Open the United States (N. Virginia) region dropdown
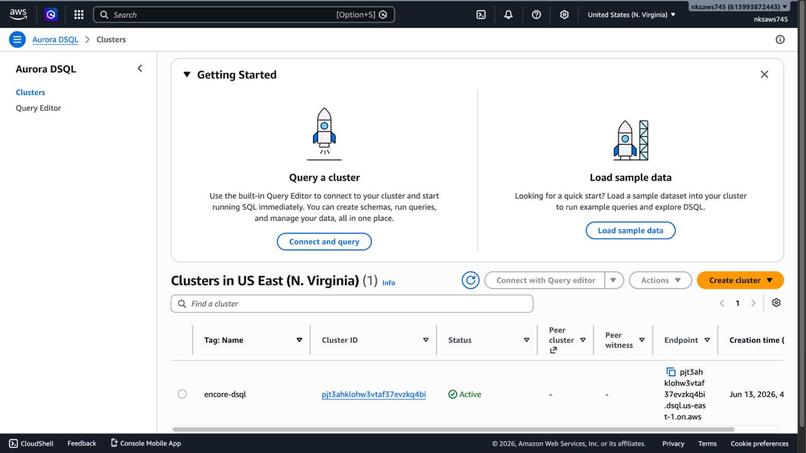This screenshot has width=806, height=453. coord(631,14)
